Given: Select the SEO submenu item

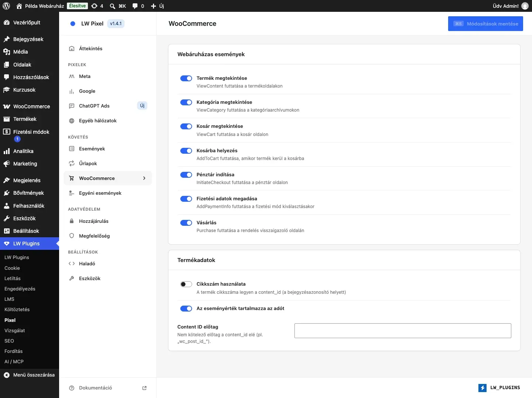Looking at the screenshot, I should pyautogui.click(x=30, y=341).
